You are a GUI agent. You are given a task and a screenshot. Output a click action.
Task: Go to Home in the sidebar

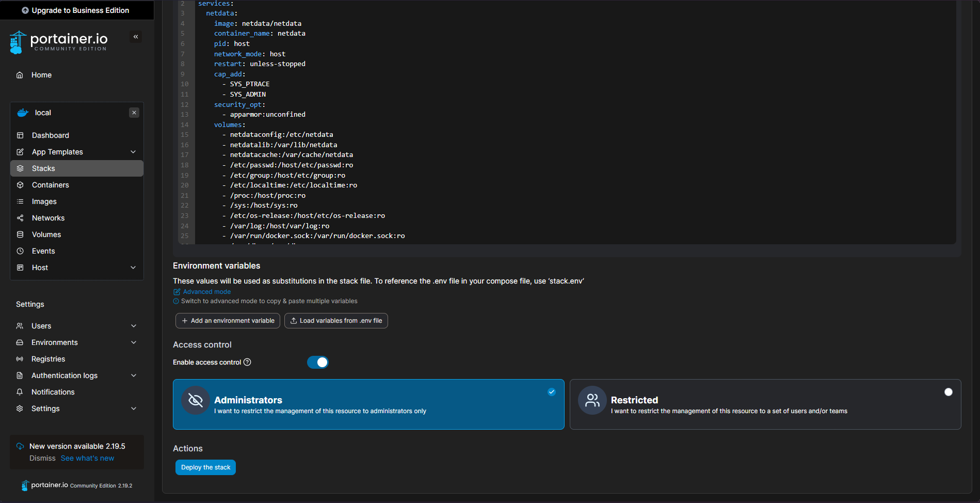click(41, 74)
